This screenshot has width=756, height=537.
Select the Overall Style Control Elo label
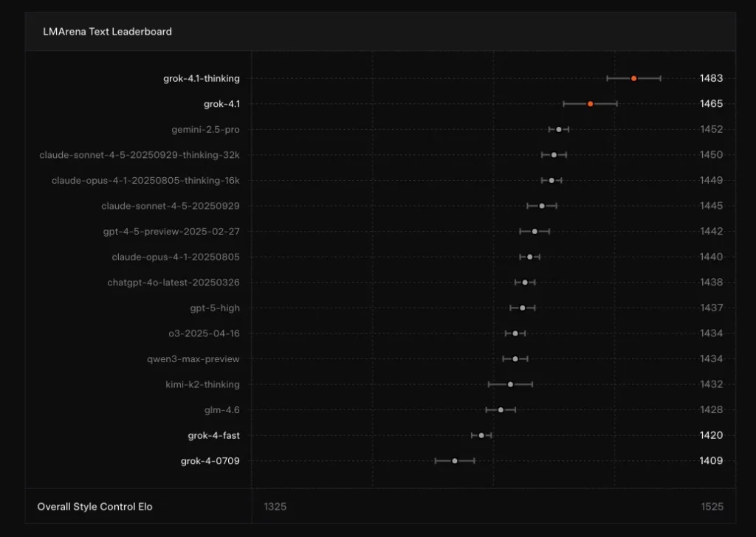click(x=96, y=507)
